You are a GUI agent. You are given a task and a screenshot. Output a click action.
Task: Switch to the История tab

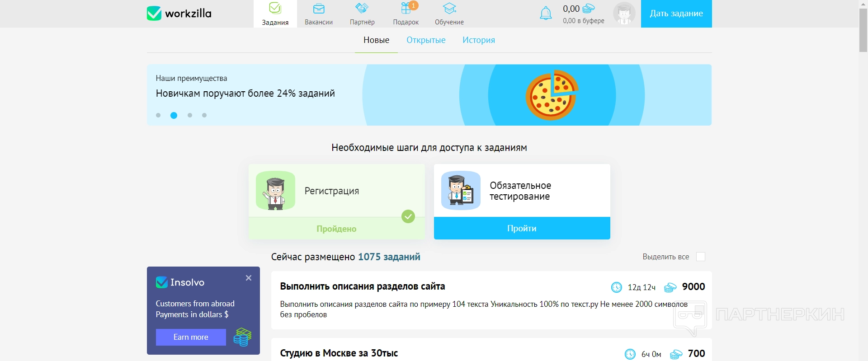point(479,40)
